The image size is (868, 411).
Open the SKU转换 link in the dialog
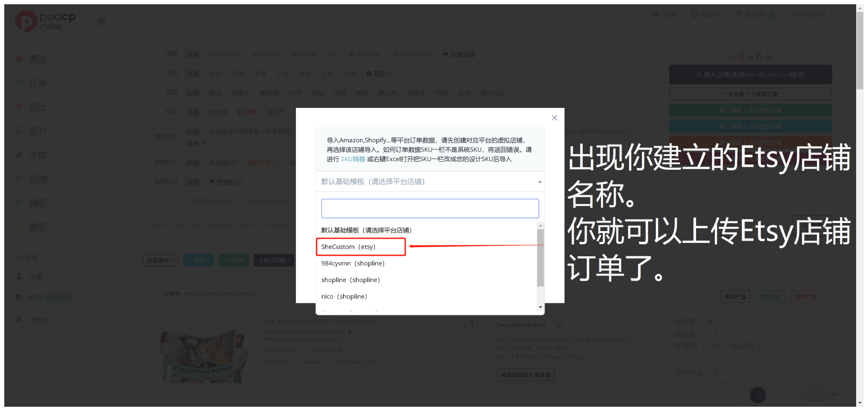click(x=353, y=159)
